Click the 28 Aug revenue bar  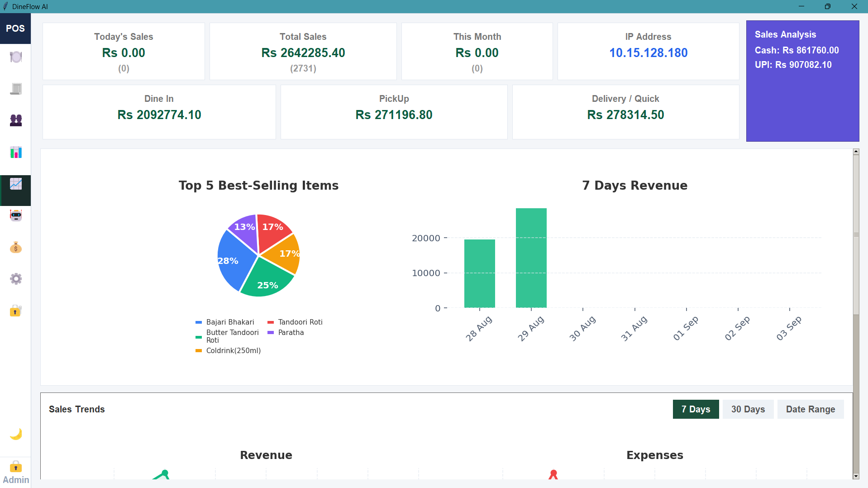(479, 273)
